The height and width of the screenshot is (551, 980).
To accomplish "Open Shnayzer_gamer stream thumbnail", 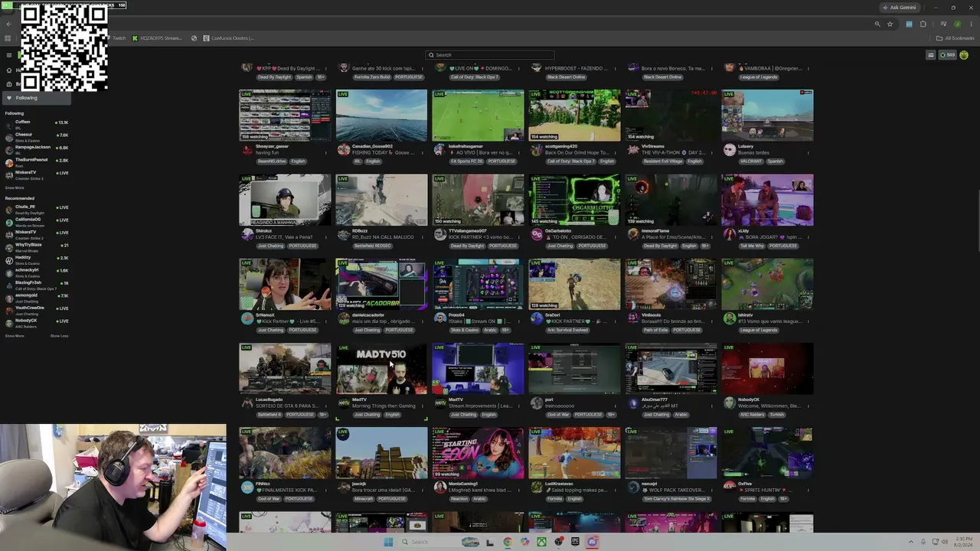I will click(285, 116).
